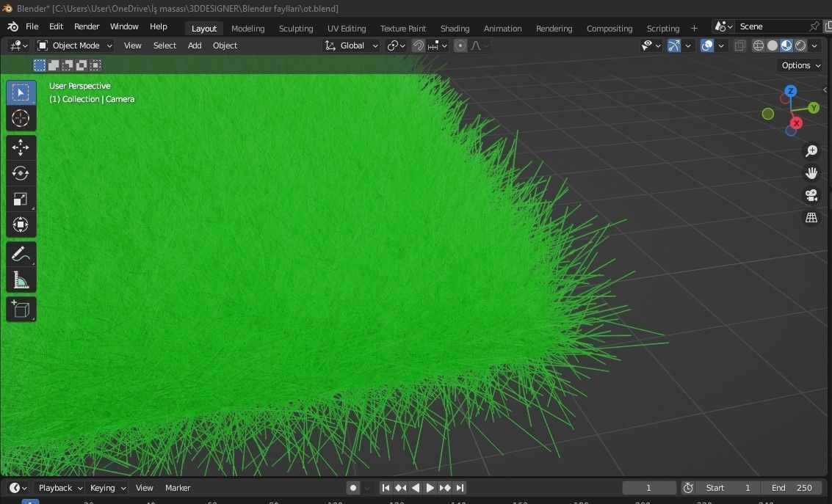This screenshot has height=504, width=832.
Task: Set selection mode to extend
Action: click(x=53, y=65)
